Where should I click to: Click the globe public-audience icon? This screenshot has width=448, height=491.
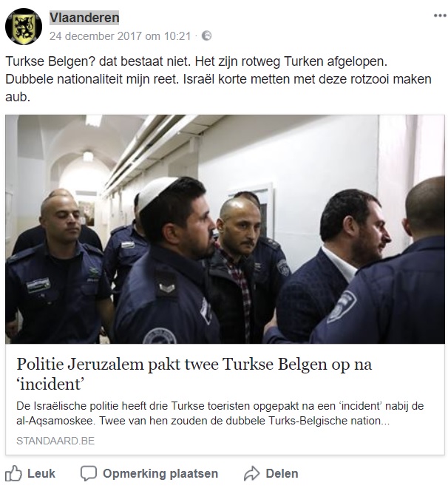click(x=206, y=35)
